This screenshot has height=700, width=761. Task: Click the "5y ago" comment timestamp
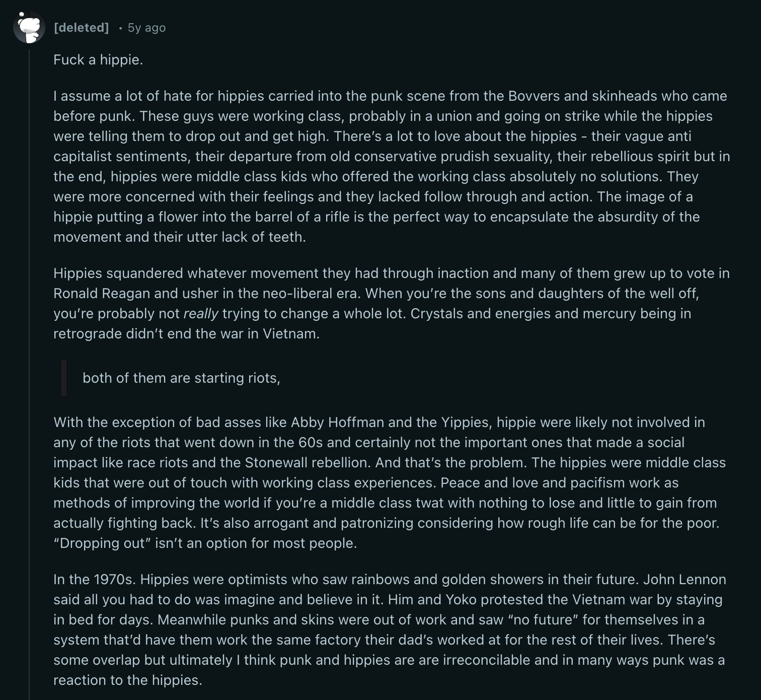146,28
